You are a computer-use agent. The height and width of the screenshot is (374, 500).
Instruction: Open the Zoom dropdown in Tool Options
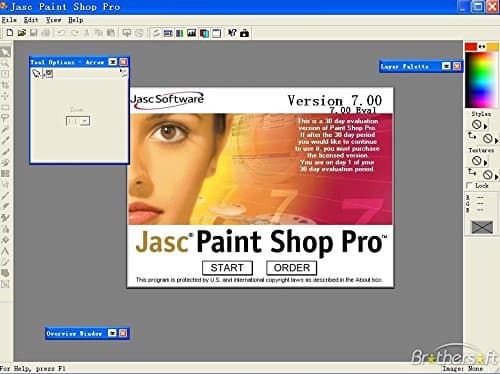(x=86, y=121)
